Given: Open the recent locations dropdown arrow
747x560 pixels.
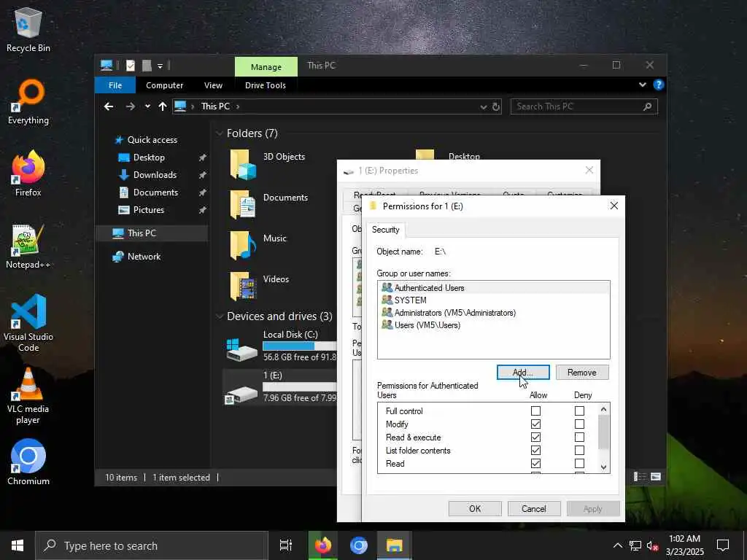Looking at the screenshot, I should [147, 106].
